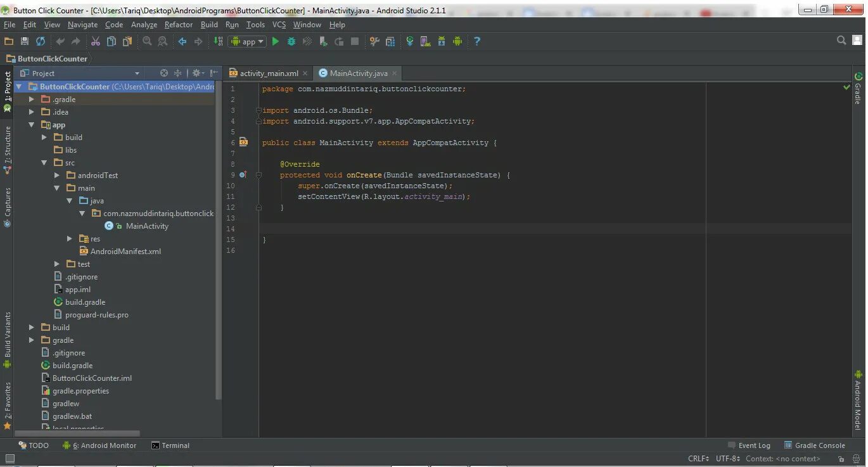Expand the test folder
868x467 pixels.
(x=57, y=264)
